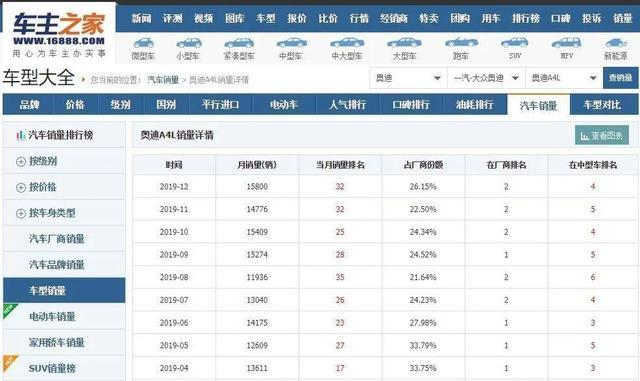The image size is (640, 381).
Task: Open 排行榜 in the top navigation
Action: coord(526,18)
